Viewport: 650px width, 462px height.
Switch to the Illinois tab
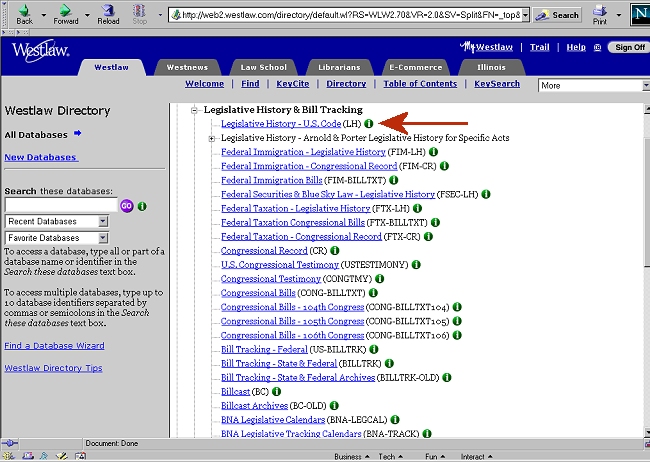[491, 67]
